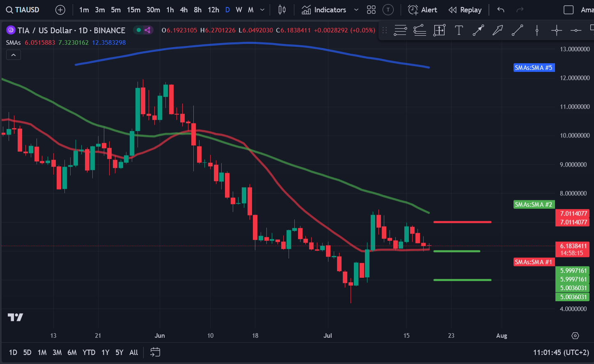Collapse the indicator legend with chevron
Image resolution: width=594 pixels, height=364 pixels.
coord(14,55)
